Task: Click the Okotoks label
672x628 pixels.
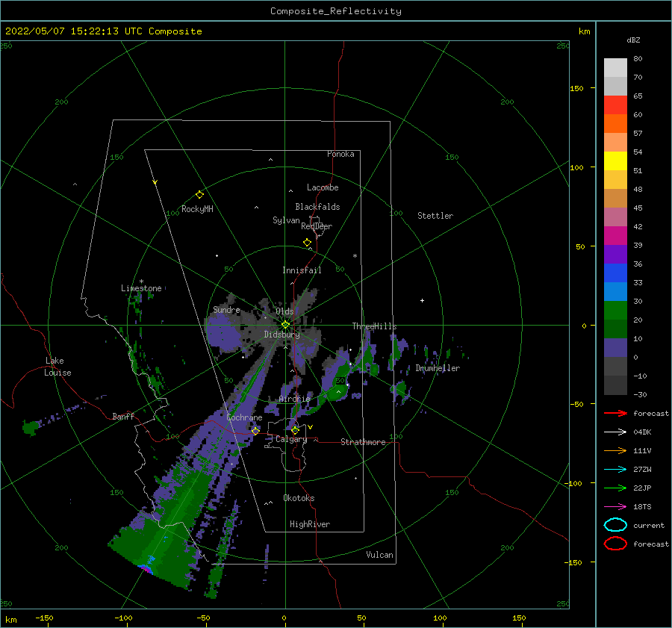Action: (x=299, y=498)
